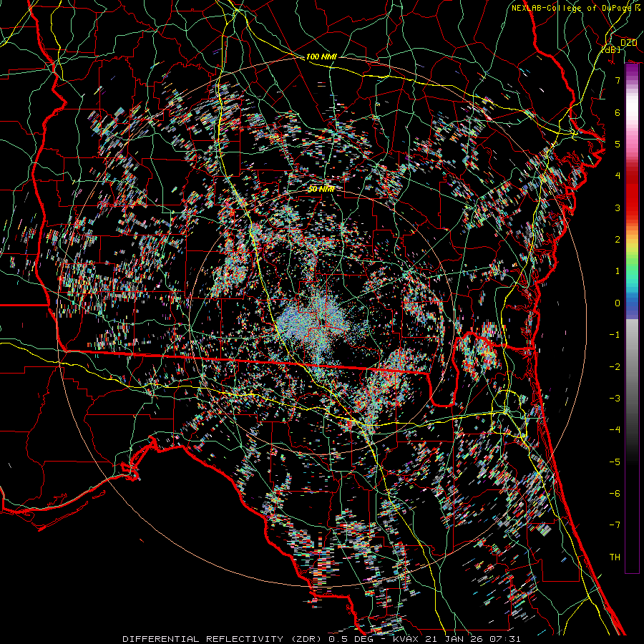Screen dimensions: 644x644
Task: Click the ZDR color scale bar
Action: click(x=632, y=318)
